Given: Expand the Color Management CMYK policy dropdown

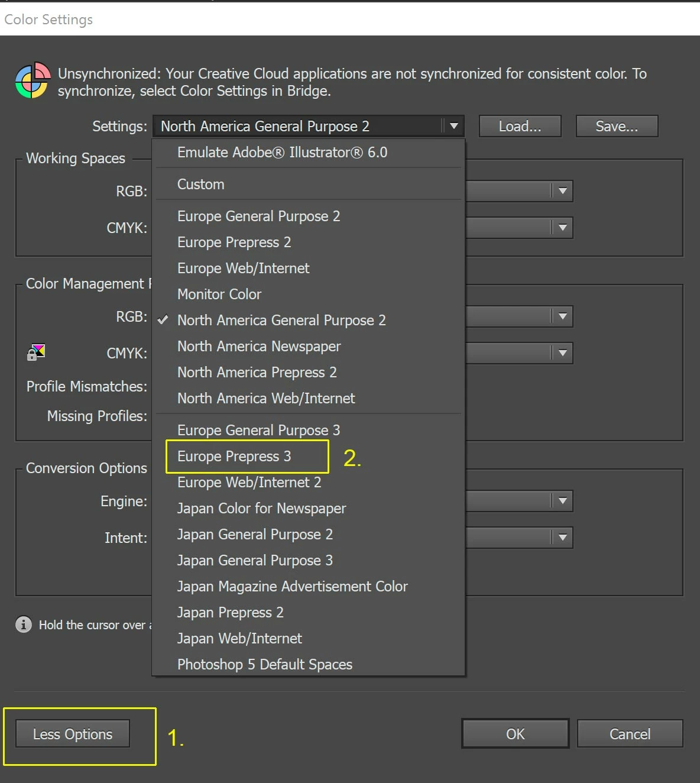Looking at the screenshot, I should coord(562,353).
